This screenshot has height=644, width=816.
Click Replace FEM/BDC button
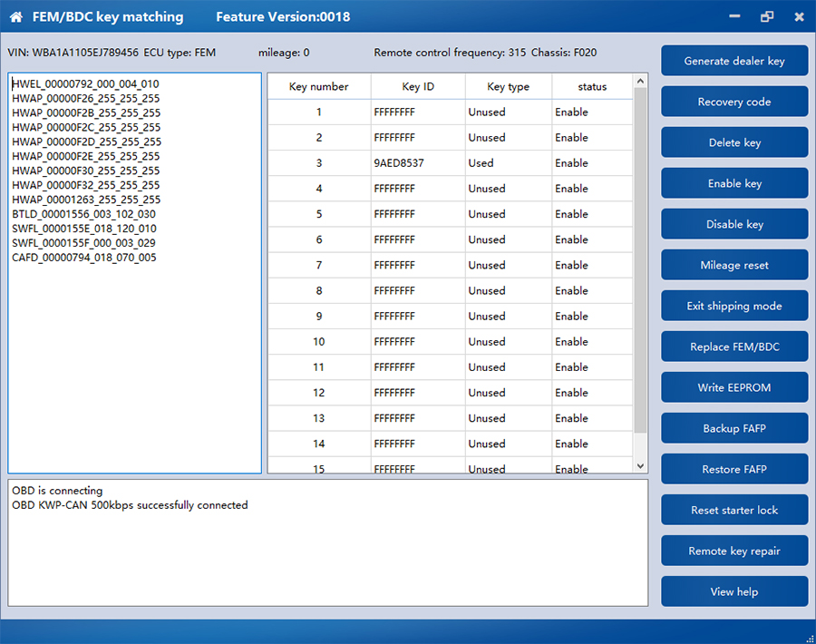(x=734, y=346)
